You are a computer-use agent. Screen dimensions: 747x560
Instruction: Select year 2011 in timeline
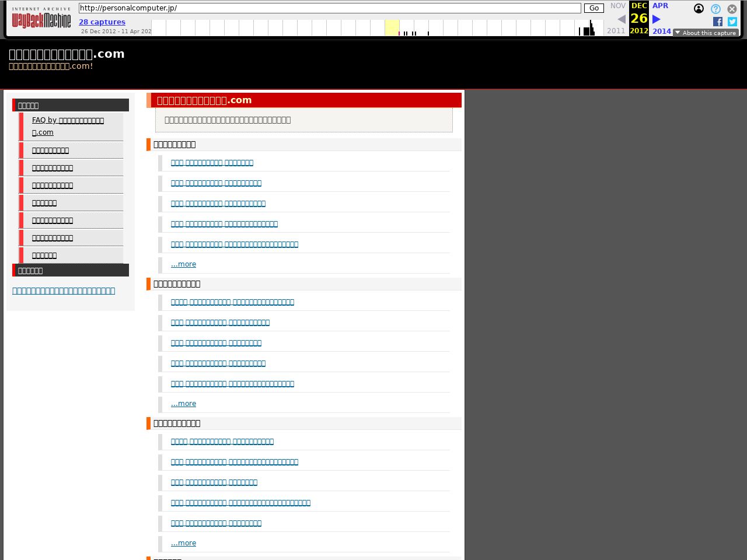[616, 31]
